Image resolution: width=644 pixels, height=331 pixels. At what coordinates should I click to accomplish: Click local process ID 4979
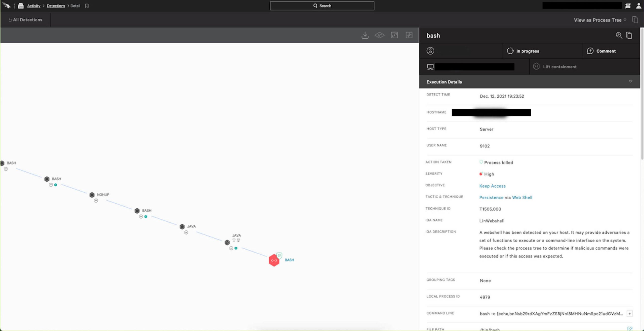point(485,297)
